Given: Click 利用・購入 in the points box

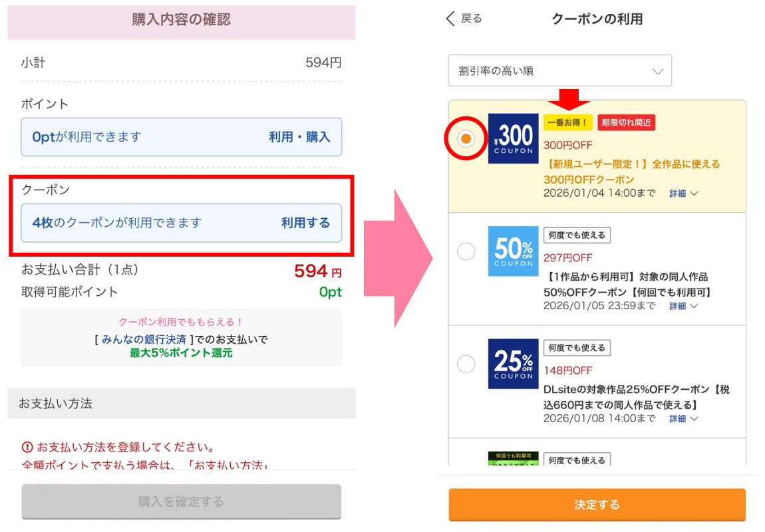Looking at the screenshot, I should pos(299,137).
